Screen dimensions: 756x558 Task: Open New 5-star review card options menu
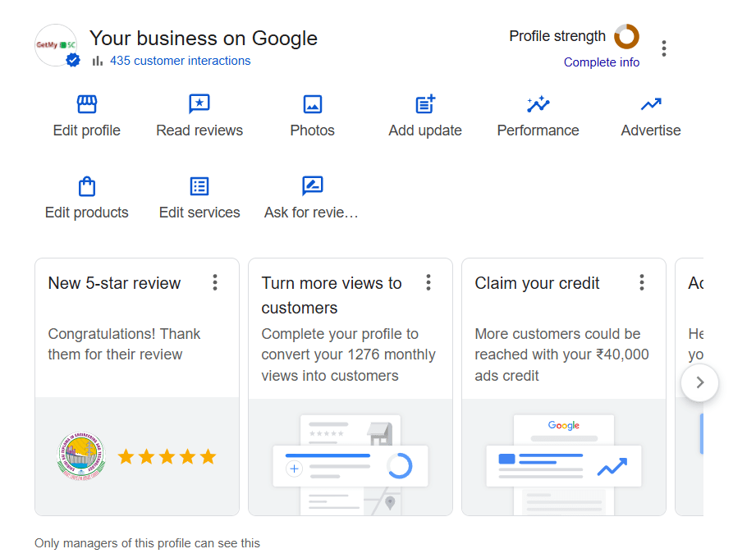215,282
